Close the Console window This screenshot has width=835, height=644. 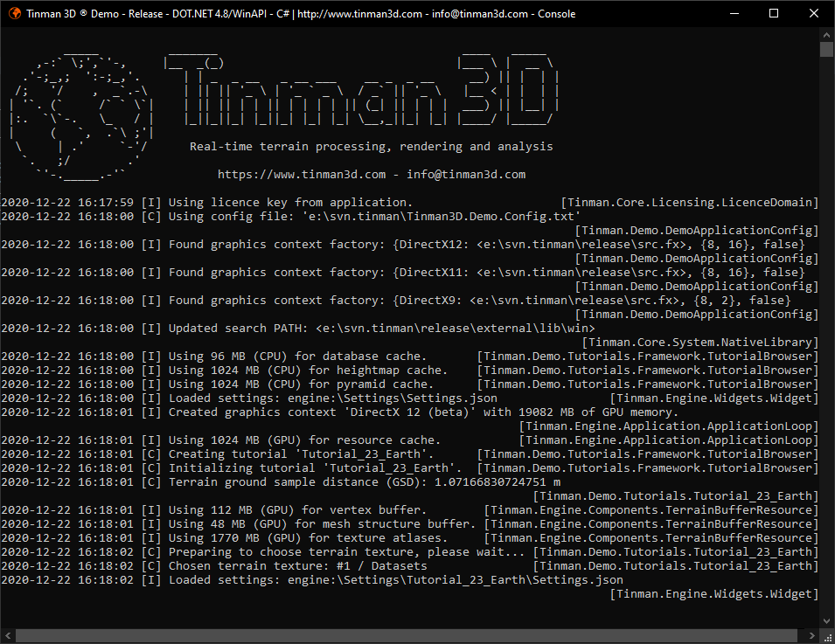coord(814,13)
